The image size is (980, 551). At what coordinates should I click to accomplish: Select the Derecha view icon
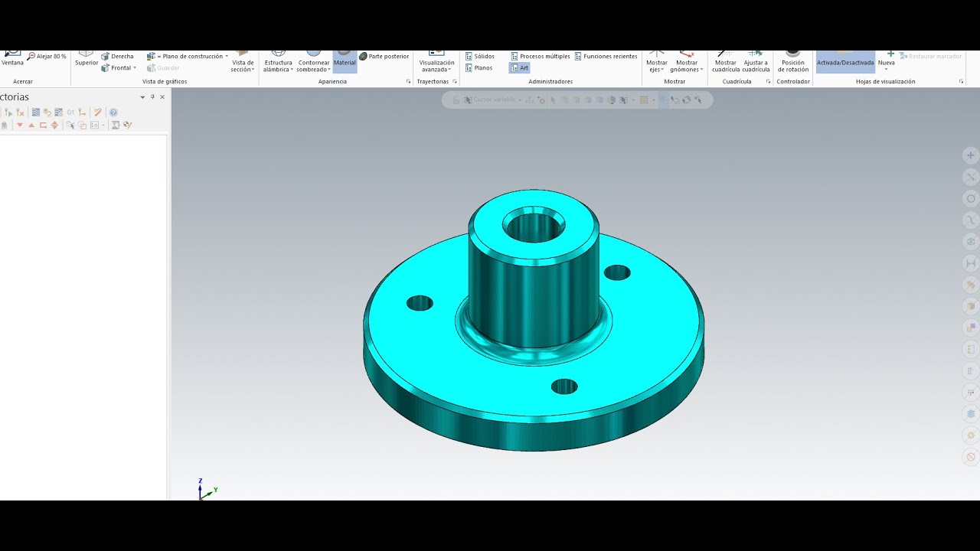click(x=106, y=56)
